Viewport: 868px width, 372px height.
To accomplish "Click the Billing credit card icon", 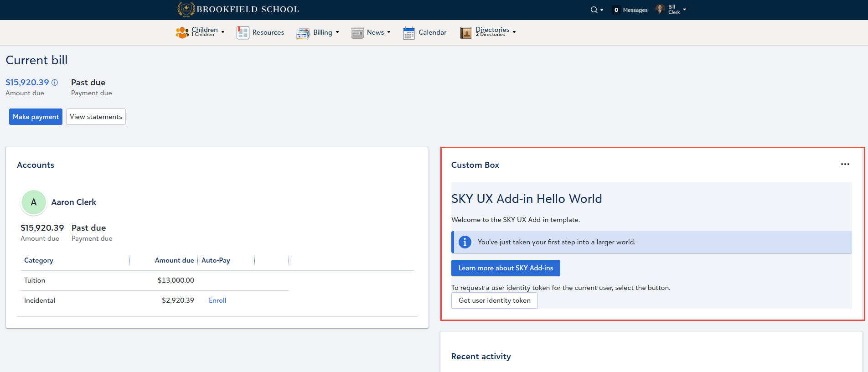I will (x=303, y=33).
